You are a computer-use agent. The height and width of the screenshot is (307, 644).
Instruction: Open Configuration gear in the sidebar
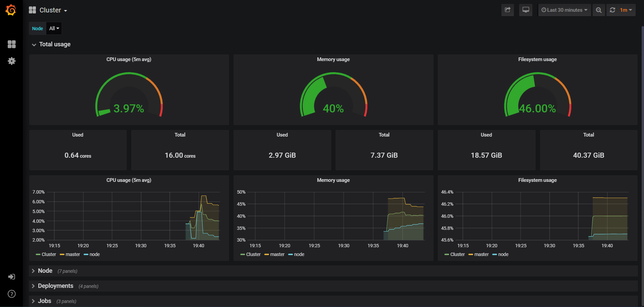point(12,61)
